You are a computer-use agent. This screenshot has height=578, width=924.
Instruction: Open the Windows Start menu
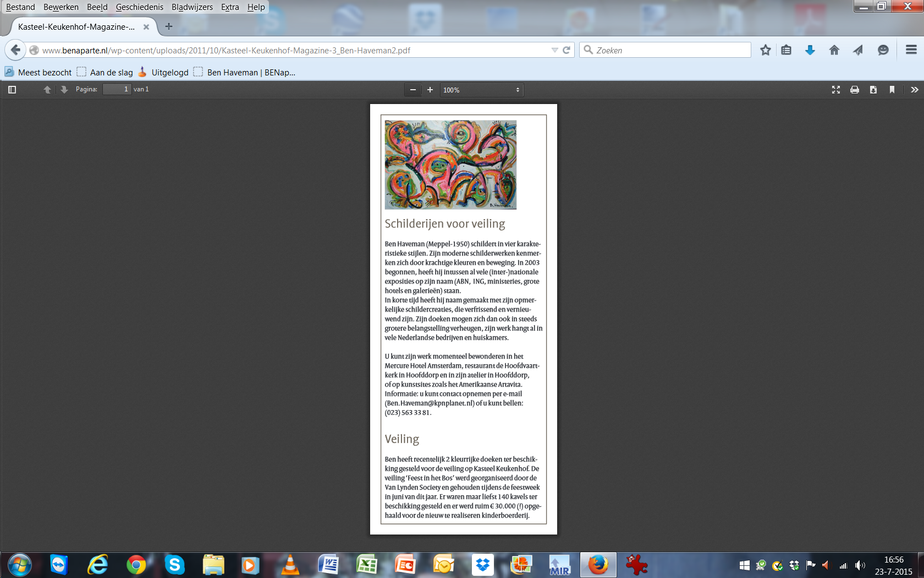point(19,565)
